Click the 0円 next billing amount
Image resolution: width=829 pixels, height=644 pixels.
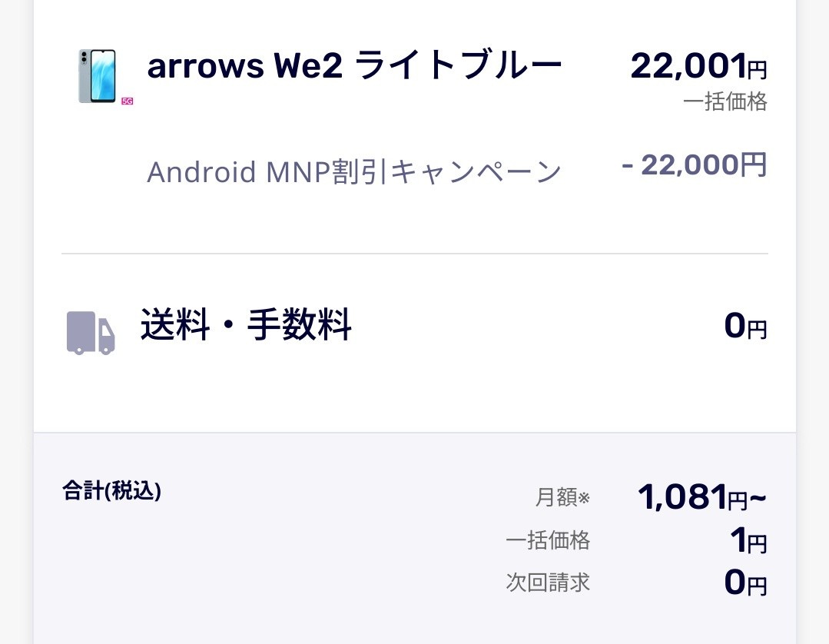(x=744, y=583)
